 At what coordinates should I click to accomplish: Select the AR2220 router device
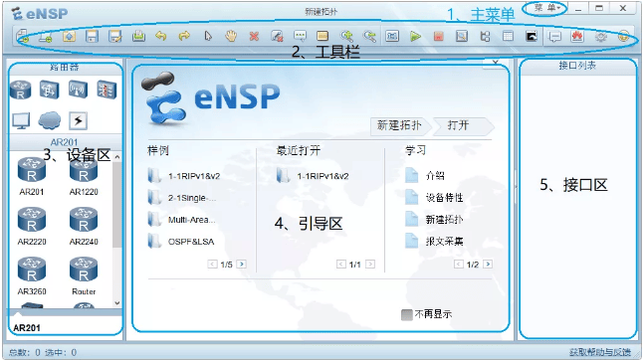[32, 226]
